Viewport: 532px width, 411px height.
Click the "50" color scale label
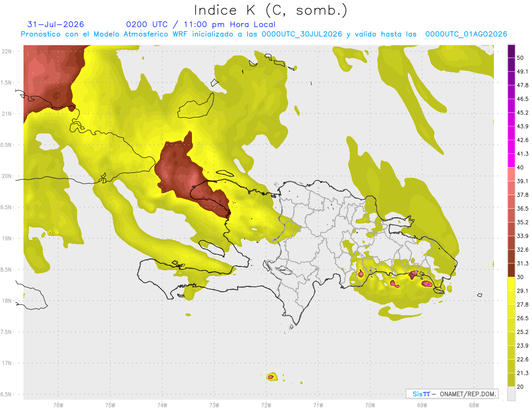520,58
